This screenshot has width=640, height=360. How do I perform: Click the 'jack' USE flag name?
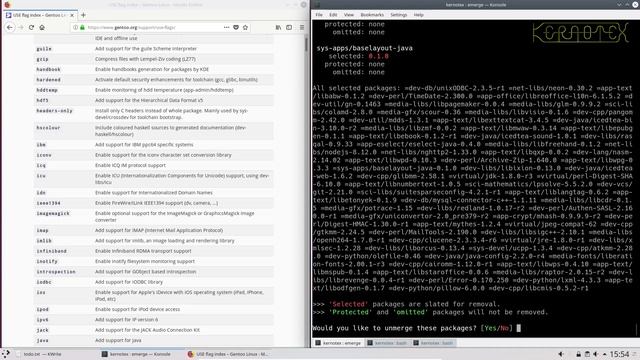pos(42,330)
